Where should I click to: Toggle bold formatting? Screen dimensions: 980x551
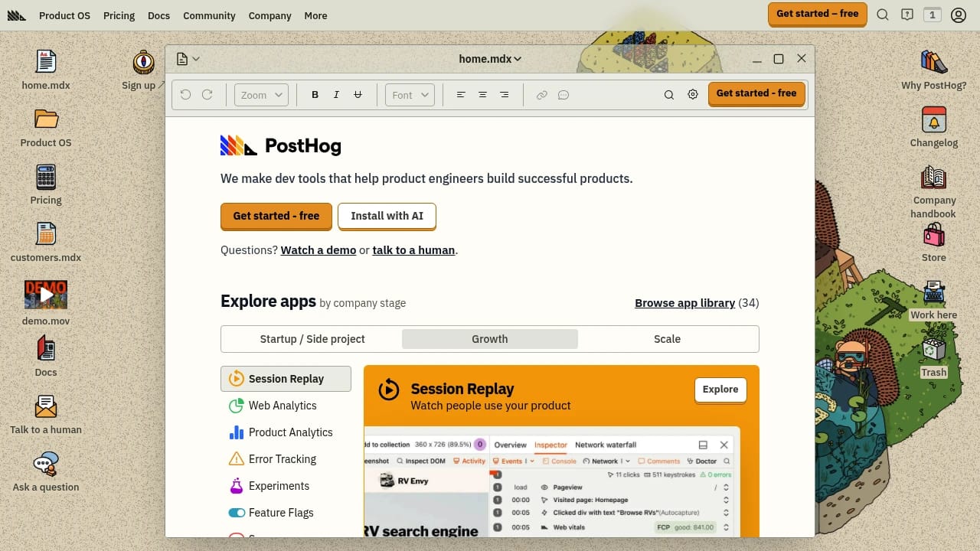[x=315, y=94]
